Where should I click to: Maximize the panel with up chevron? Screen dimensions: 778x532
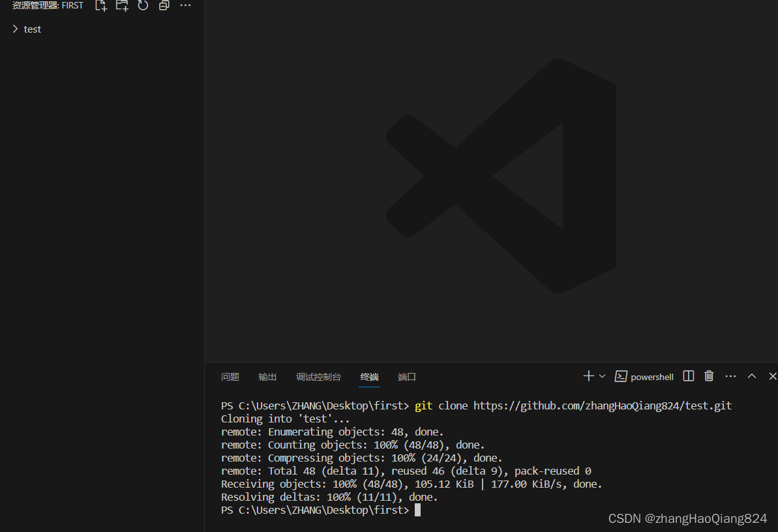point(752,376)
